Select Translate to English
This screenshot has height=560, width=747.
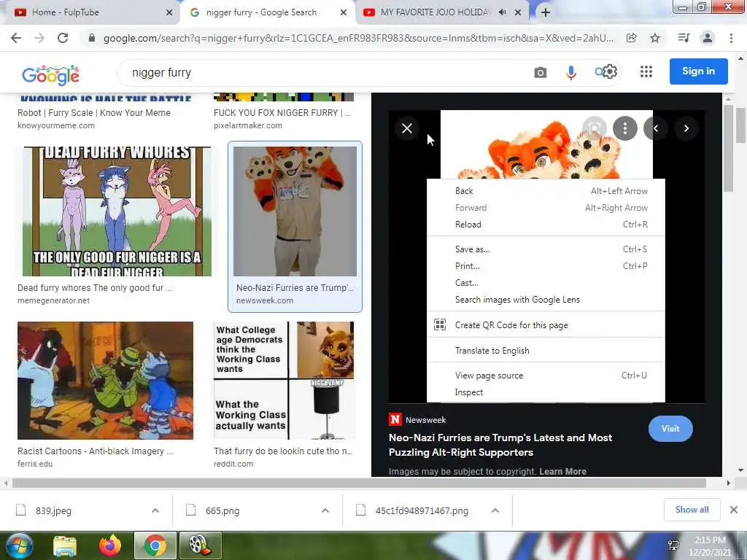tap(546, 351)
